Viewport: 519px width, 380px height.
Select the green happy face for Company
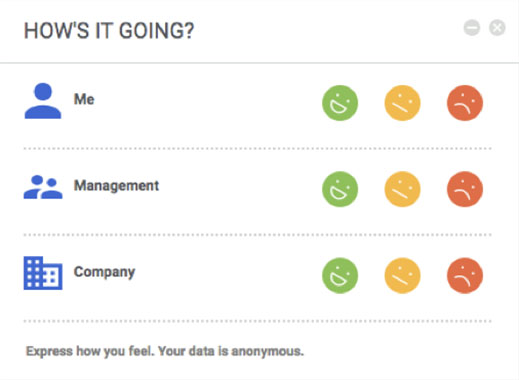340,275
